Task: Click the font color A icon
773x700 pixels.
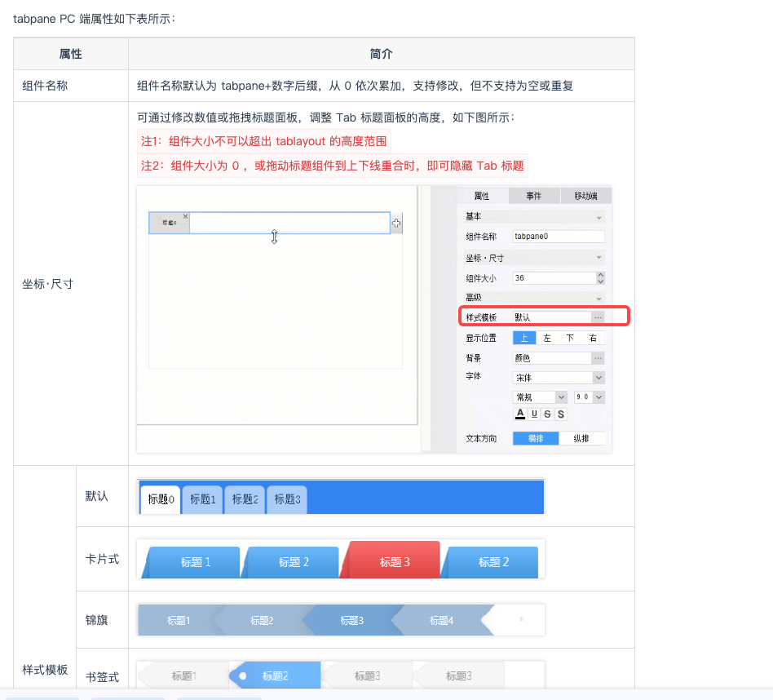Action: (x=520, y=414)
